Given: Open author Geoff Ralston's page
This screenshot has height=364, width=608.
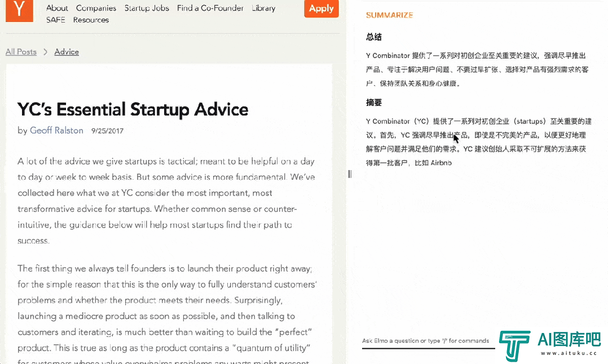Looking at the screenshot, I should coord(56,131).
